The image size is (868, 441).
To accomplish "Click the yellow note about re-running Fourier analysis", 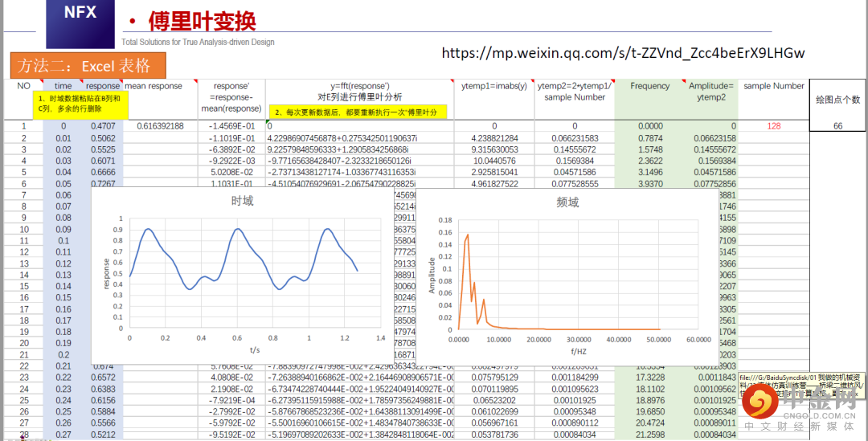I will (x=358, y=112).
